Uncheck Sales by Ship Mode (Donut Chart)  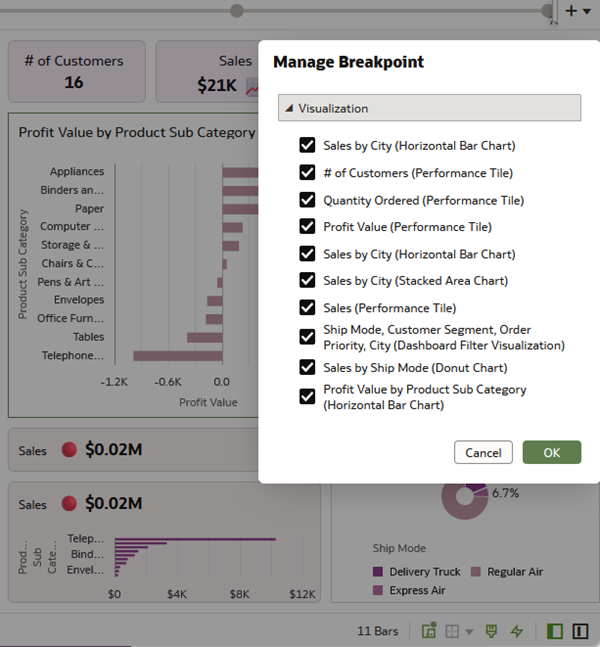point(308,367)
